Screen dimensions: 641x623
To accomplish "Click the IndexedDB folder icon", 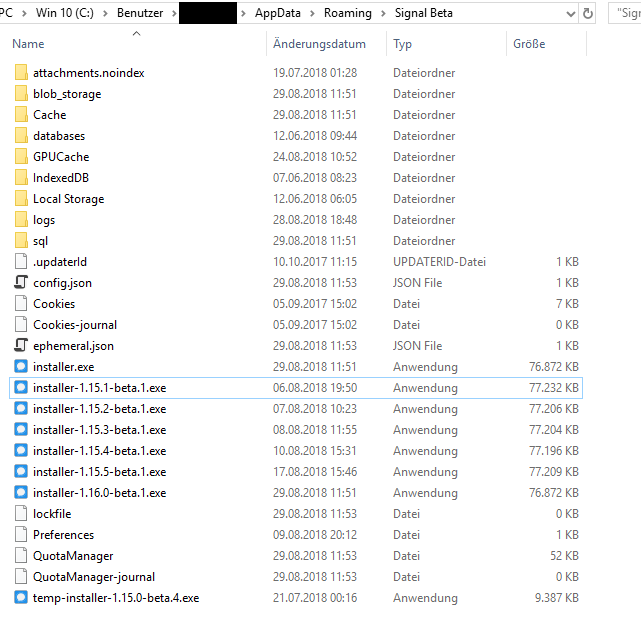I will click(21, 178).
